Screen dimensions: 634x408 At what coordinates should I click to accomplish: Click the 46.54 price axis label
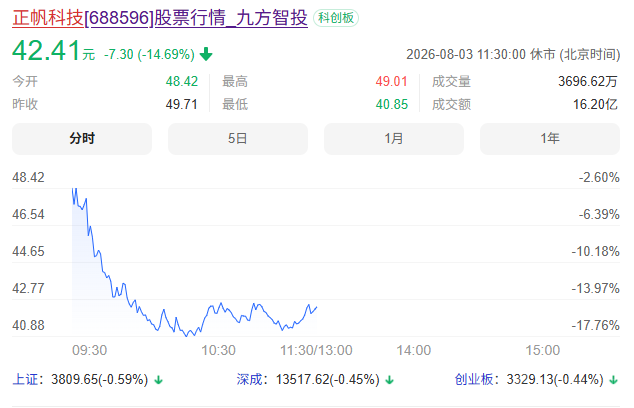pyautogui.click(x=28, y=214)
